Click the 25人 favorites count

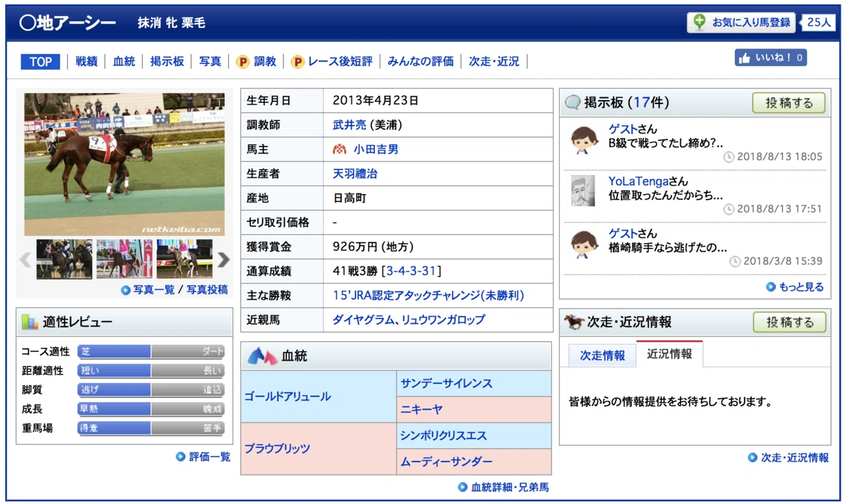click(x=818, y=23)
